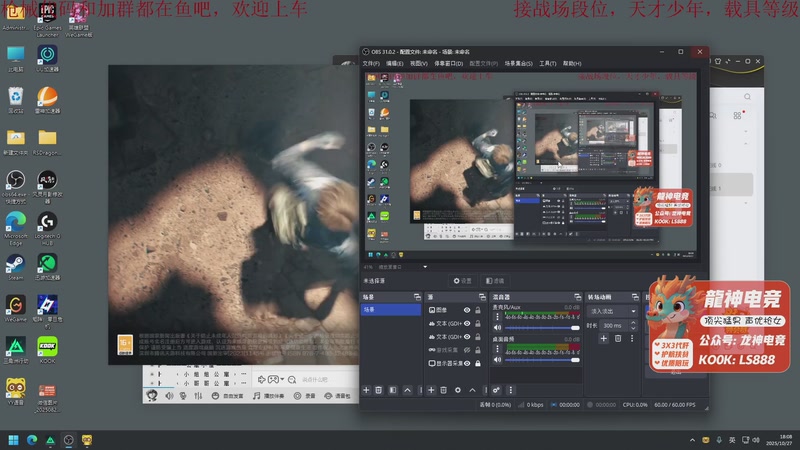Add a scene transition with the plus button
This screenshot has height=450, width=800.
coord(603,338)
